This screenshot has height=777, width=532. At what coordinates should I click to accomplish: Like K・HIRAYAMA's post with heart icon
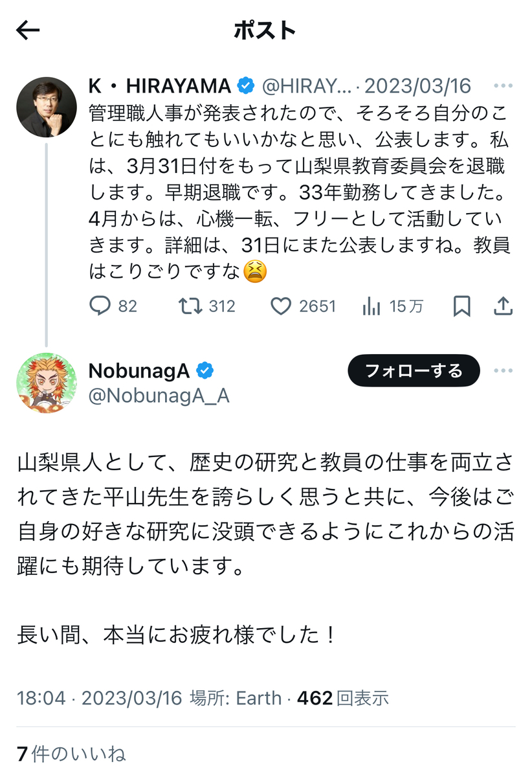point(281,306)
